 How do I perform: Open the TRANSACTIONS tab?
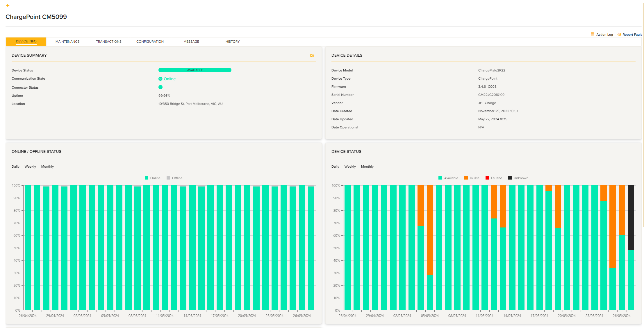coord(109,42)
